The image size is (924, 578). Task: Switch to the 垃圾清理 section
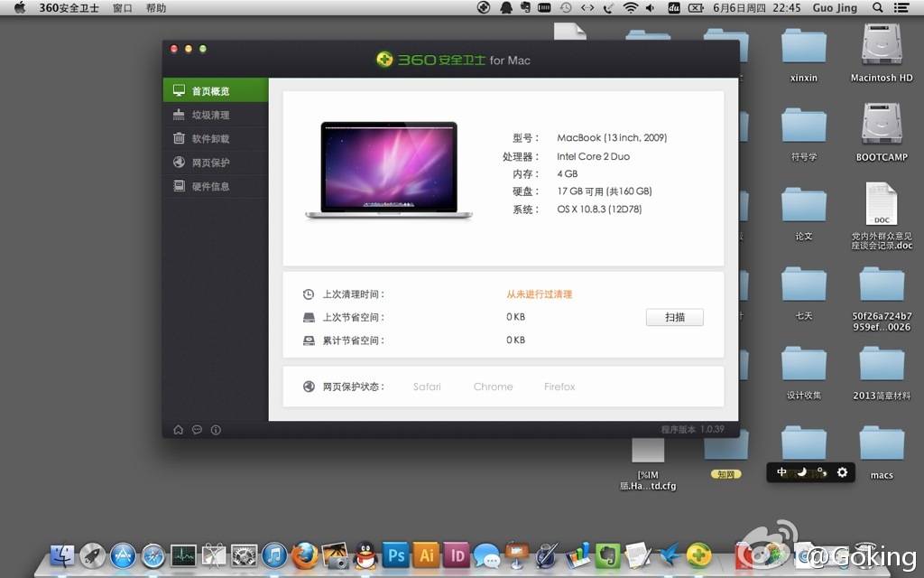216,115
